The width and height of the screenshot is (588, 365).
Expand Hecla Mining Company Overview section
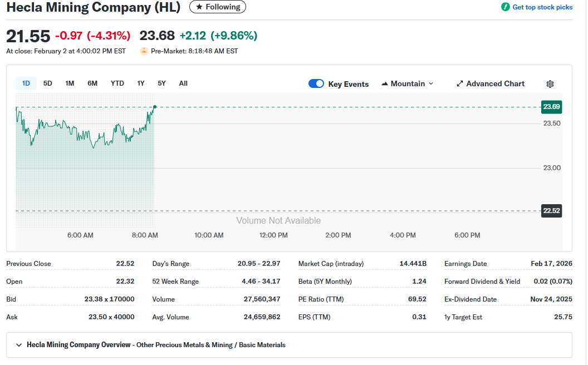17,345
